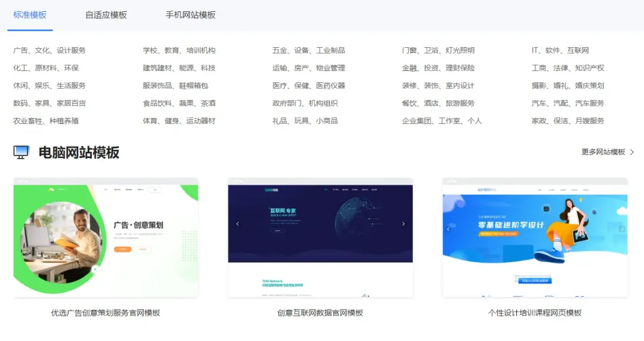The height and width of the screenshot is (341, 644).
Task: Open category 建筑建材、能源、科技
Action: 179,68
